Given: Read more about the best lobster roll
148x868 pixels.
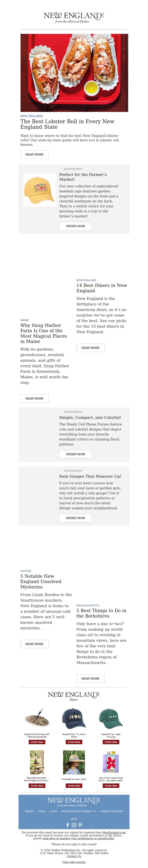Looking at the screenshot, I should pyautogui.click(x=34, y=154).
